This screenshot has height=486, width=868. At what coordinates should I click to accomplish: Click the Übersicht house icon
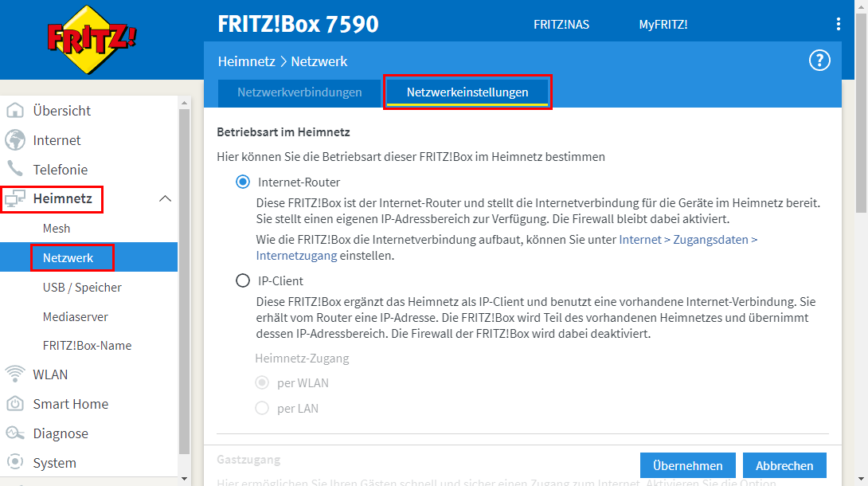pos(15,110)
